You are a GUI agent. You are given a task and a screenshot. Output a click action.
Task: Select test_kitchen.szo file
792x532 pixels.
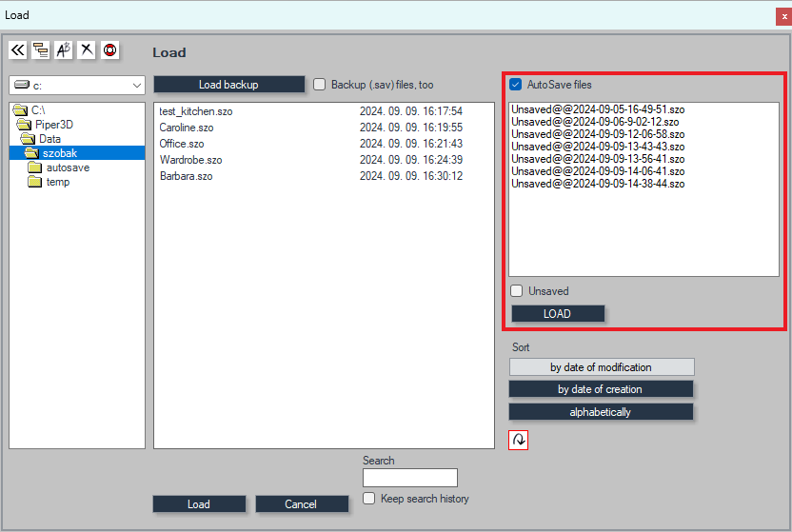196,111
